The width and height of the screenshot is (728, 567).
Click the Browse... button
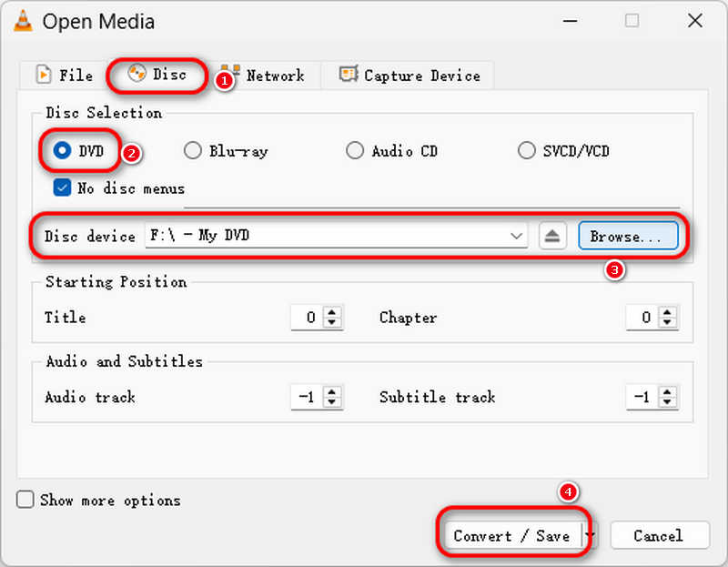[628, 236]
